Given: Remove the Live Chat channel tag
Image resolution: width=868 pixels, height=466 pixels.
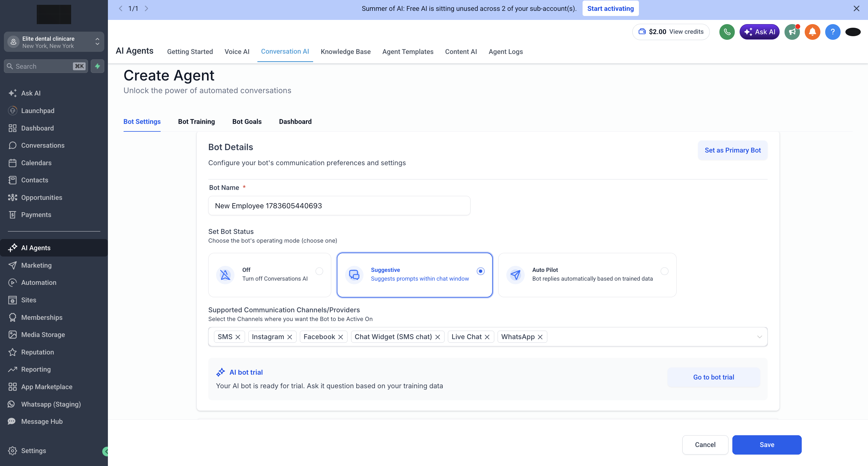Looking at the screenshot, I should pos(487,337).
